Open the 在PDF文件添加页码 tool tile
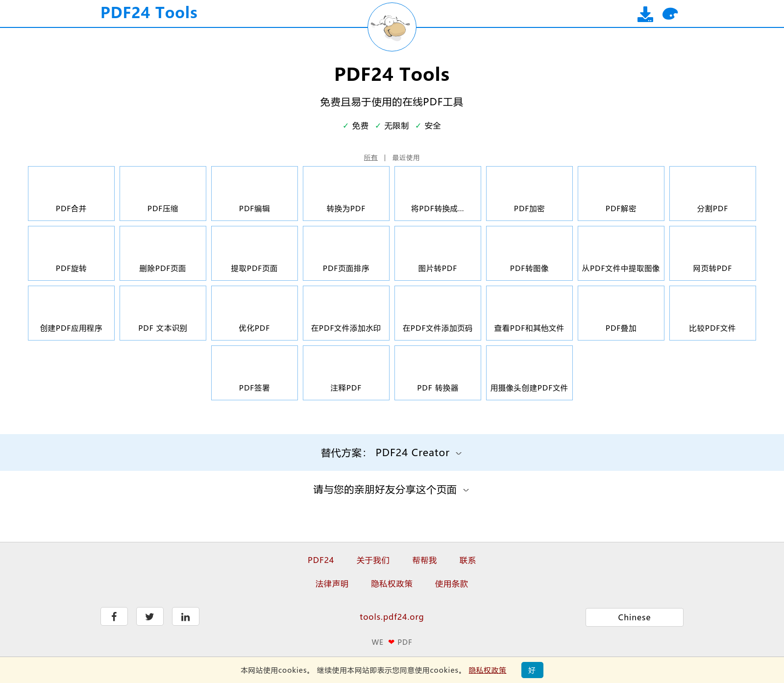The image size is (784, 683). 438,313
